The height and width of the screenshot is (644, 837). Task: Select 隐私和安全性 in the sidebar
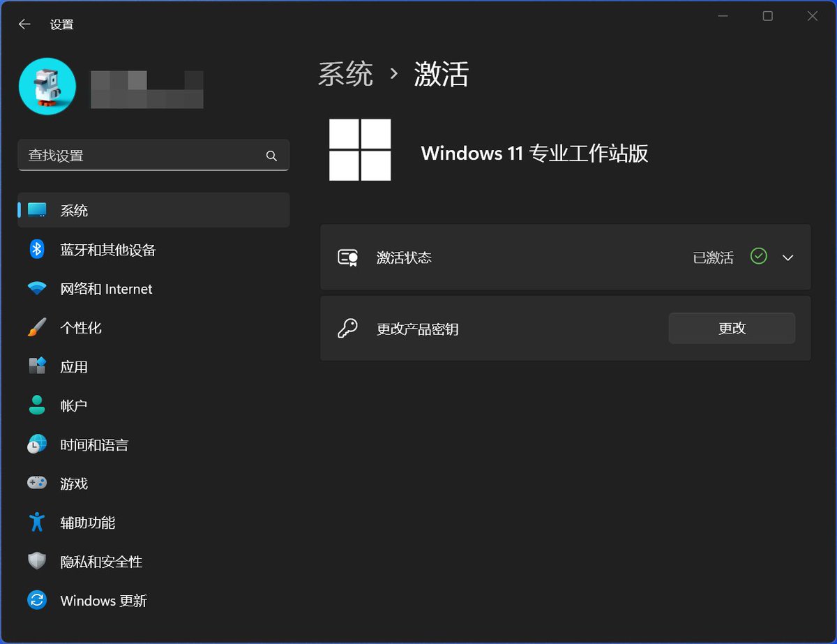point(153,562)
